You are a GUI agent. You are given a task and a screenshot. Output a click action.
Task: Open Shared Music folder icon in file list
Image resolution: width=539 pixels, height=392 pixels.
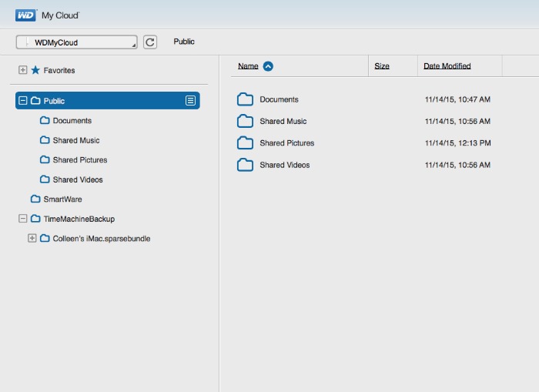tap(245, 121)
